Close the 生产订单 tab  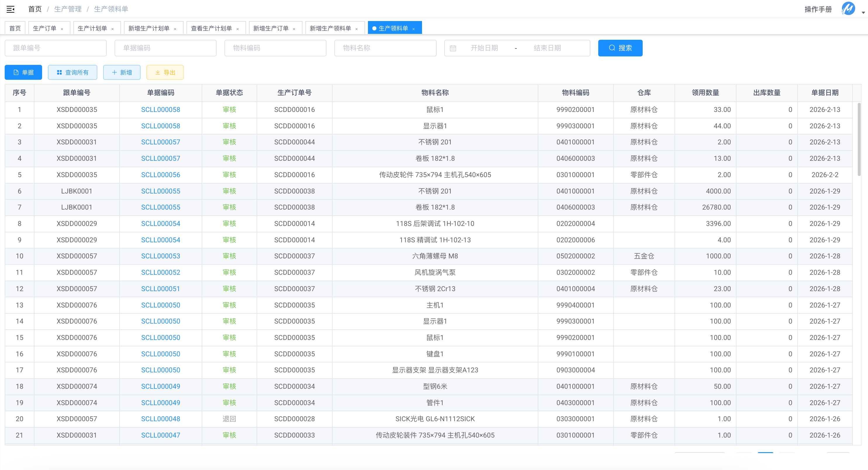pyautogui.click(x=62, y=29)
